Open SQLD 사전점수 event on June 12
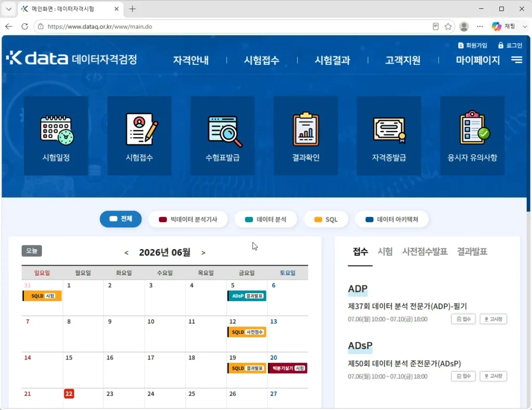The width and height of the screenshot is (532, 410). [x=247, y=332]
